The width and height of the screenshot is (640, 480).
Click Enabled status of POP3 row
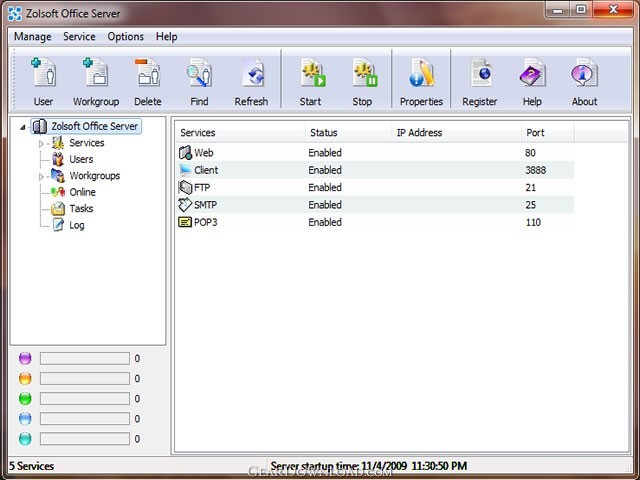tap(325, 222)
